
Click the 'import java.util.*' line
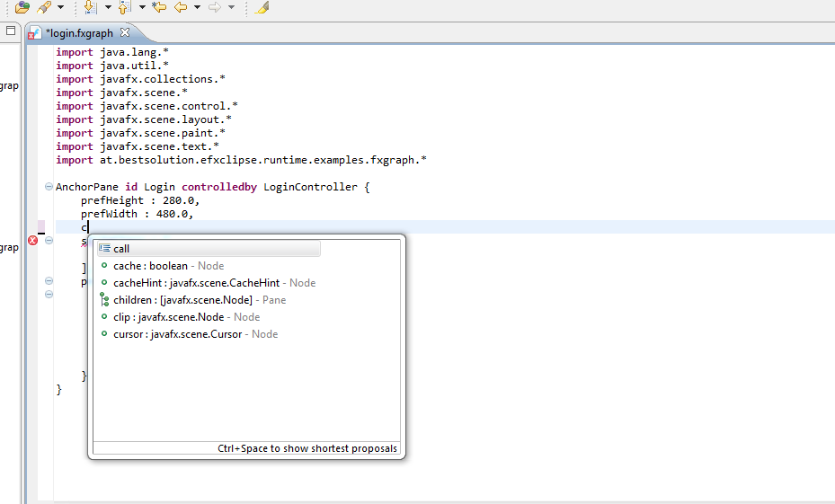pyautogui.click(x=112, y=66)
